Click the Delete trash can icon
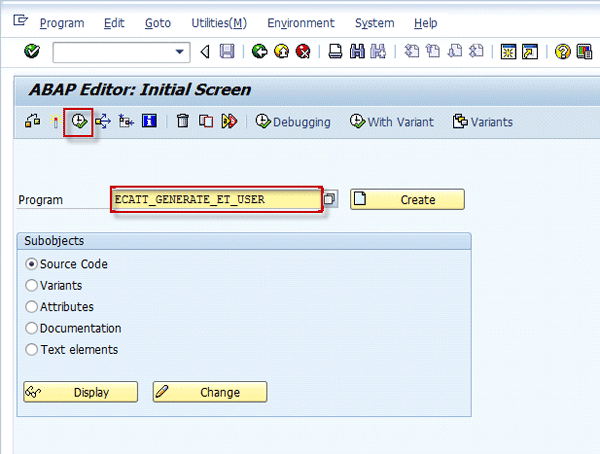600x454 pixels. pyautogui.click(x=183, y=121)
